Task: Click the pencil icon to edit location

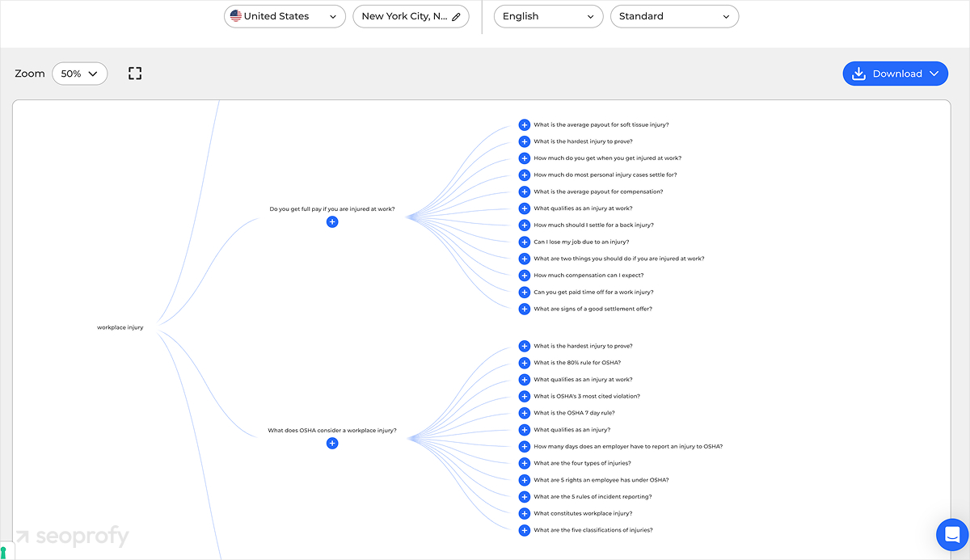Action: click(x=457, y=16)
